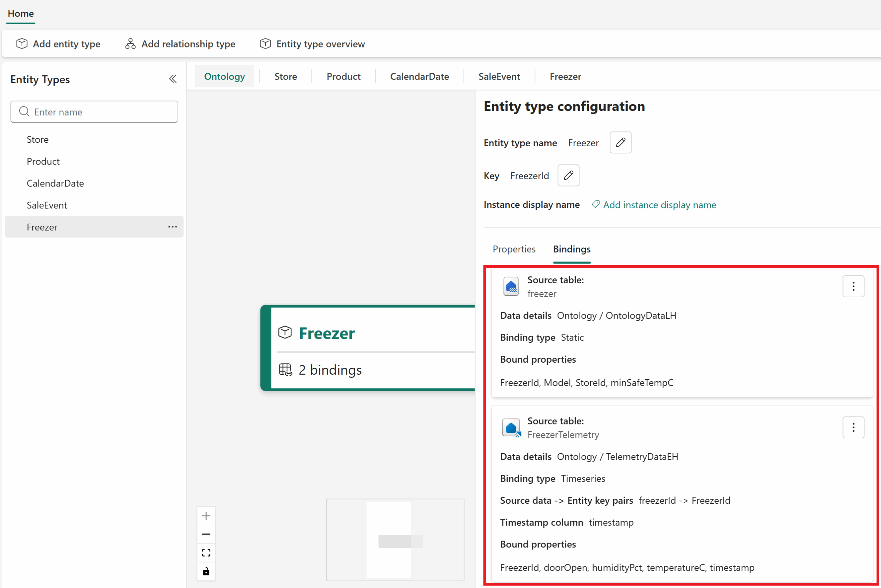Open Freezer entity's ellipsis menu in list
The image size is (881, 588).
[172, 227]
